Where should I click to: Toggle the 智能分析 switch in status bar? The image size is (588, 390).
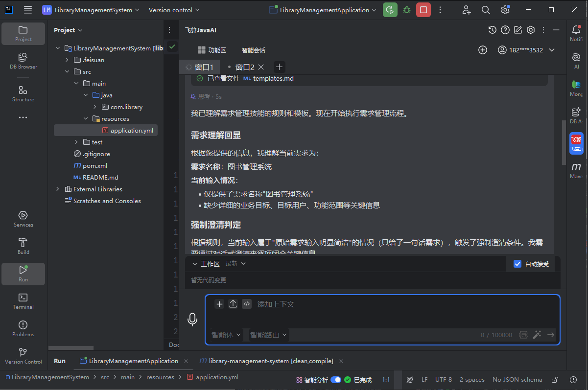[x=336, y=380]
